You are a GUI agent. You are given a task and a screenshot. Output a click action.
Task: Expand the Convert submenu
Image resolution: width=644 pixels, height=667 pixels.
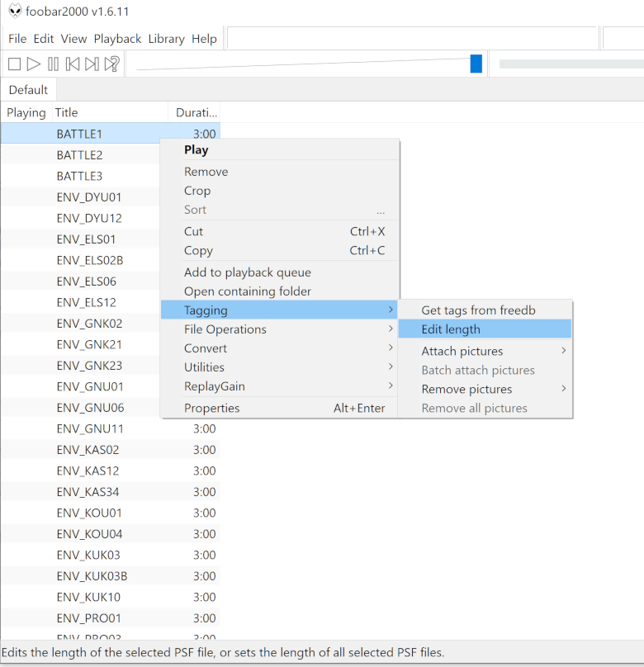280,348
